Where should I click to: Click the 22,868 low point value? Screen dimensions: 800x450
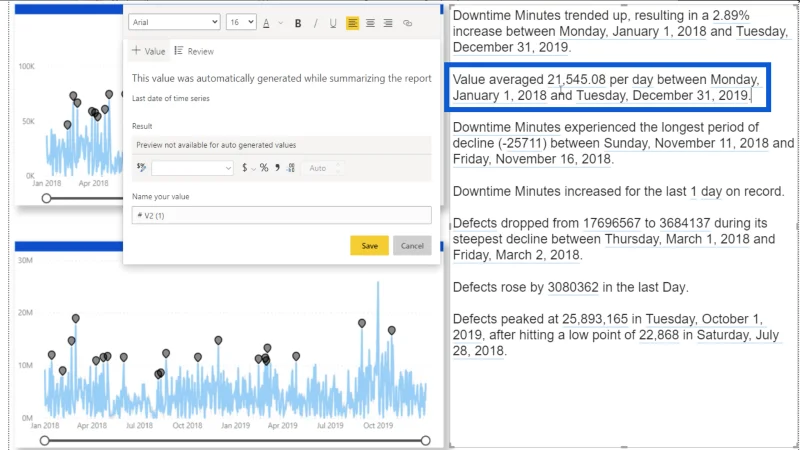point(659,335)
